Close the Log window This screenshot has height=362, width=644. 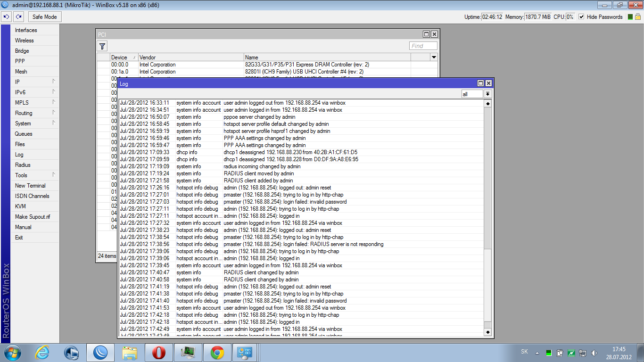(x=488, y=83)
